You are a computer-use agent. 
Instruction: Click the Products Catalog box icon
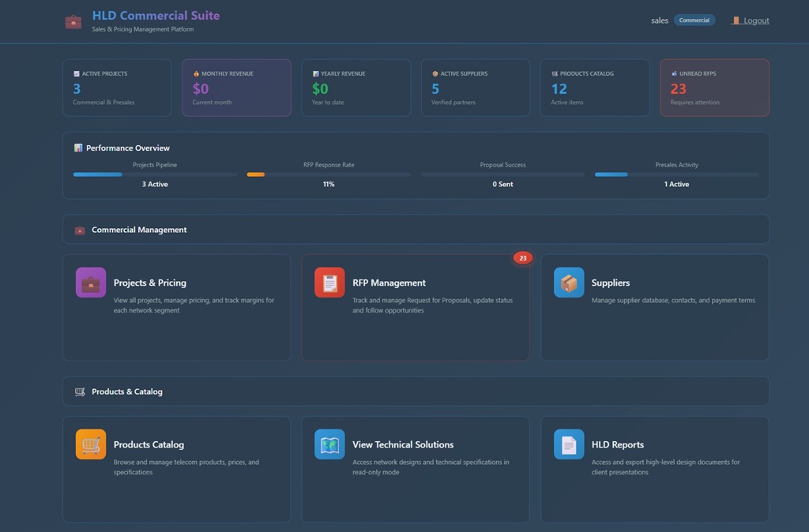tap(90, 444)
